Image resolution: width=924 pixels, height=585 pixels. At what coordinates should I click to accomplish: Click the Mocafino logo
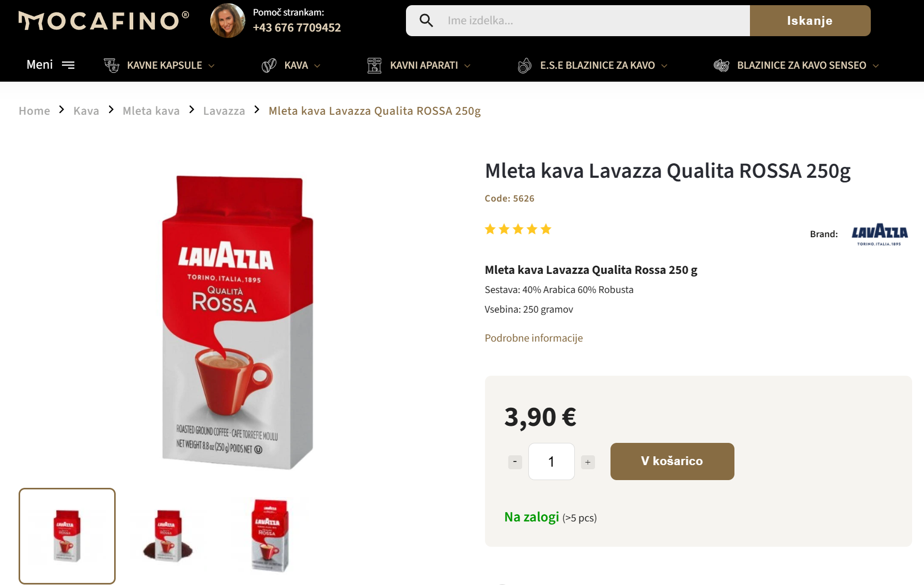[x=104, y=21]
